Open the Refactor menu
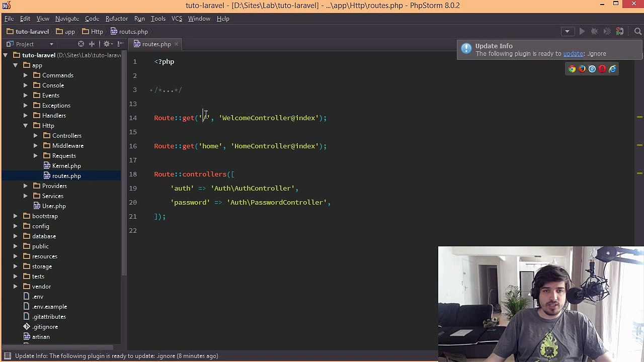The width and height of the screenshot is (644, 362). [116, 19]
